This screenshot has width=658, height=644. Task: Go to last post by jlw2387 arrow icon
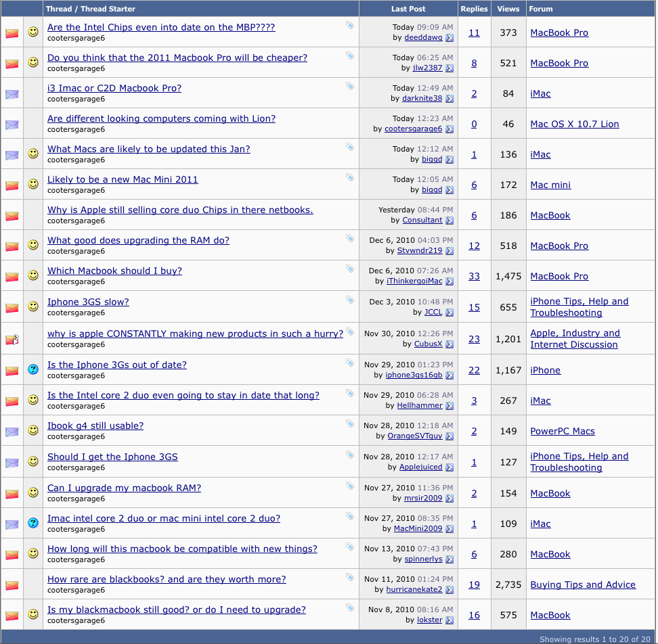[449, 68]
